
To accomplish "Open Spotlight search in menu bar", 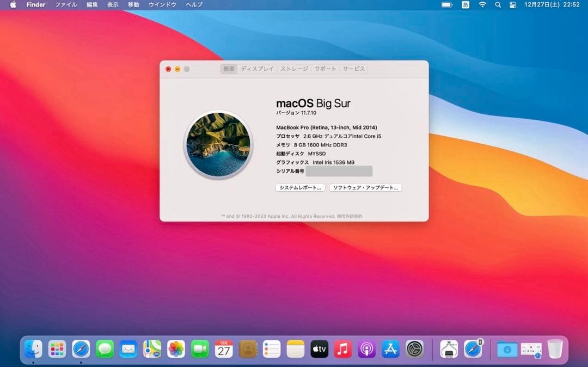I will 497,4.
